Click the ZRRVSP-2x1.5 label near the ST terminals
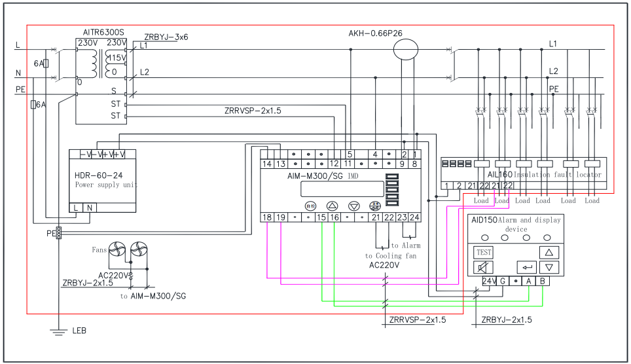The image size is (631, 364). (x=253, y=111)
